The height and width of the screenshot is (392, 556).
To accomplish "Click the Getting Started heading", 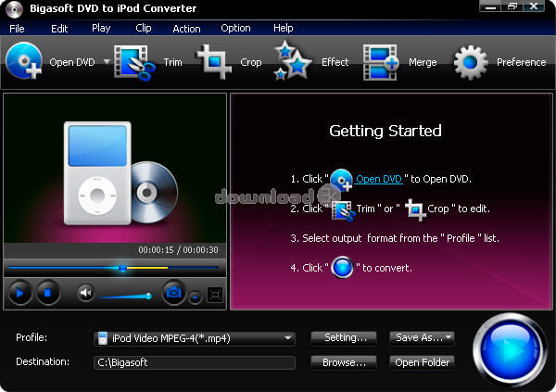I will point(385,131).
